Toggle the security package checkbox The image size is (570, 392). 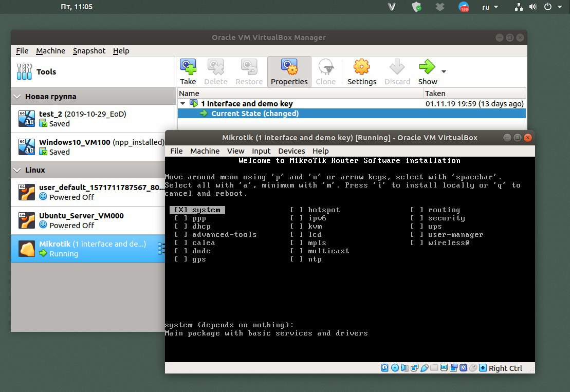click(x=417, y=218)
